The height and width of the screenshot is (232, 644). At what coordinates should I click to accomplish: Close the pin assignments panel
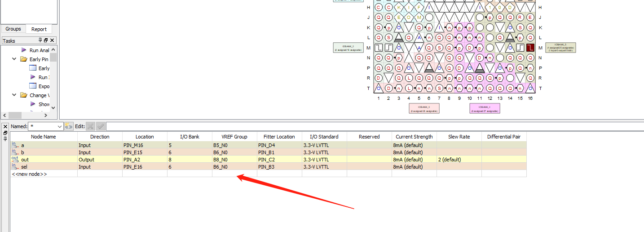coord(5,126)
